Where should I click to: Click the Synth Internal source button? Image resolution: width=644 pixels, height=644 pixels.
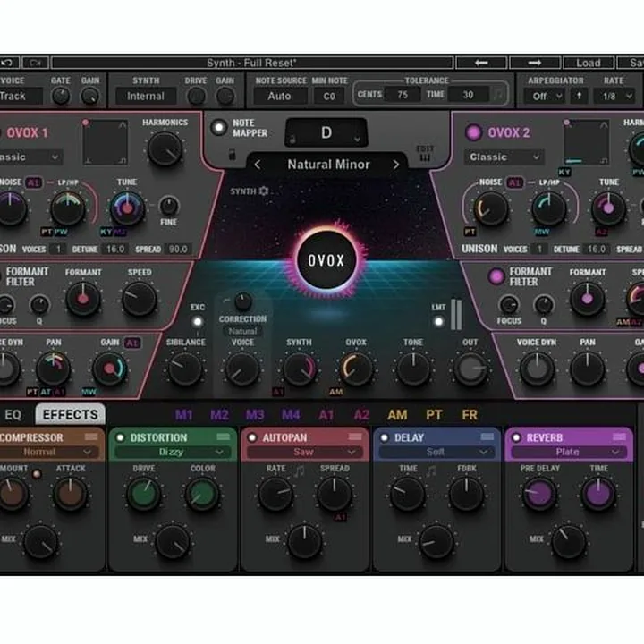click(x=146, y=96)
